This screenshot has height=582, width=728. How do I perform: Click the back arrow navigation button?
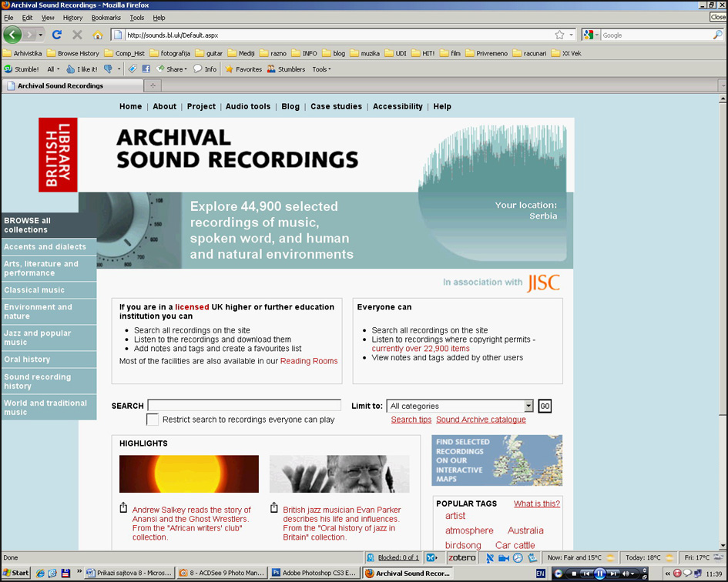tap(12, 35)
